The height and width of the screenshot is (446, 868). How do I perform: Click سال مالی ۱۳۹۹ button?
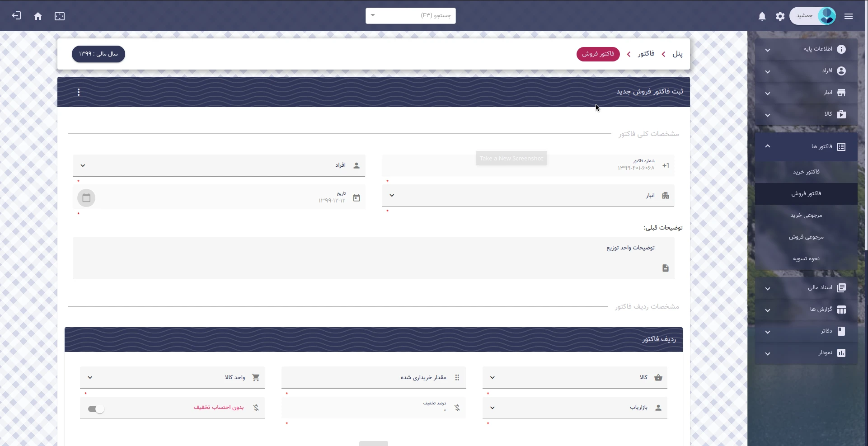[99, 54]
